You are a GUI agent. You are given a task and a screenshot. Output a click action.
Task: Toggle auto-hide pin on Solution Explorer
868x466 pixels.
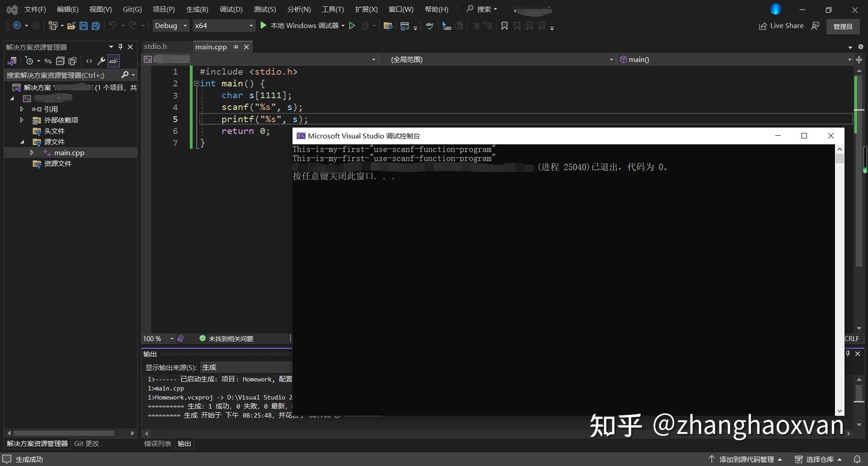120,47
